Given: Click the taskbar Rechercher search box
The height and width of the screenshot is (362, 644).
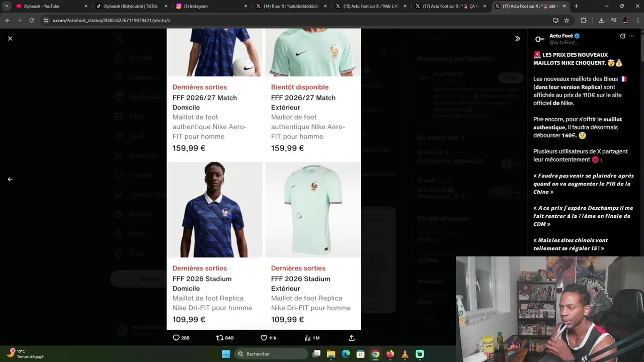Looking at the screenshot, I should tap(272, 354).
